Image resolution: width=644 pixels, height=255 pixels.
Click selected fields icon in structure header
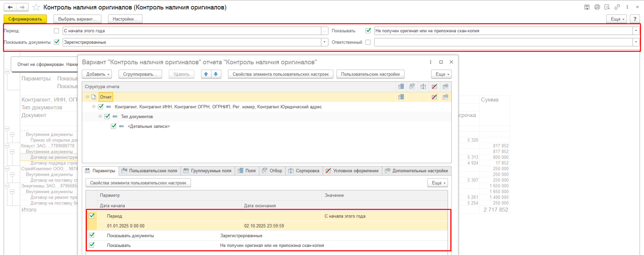[x=401, y=86]
